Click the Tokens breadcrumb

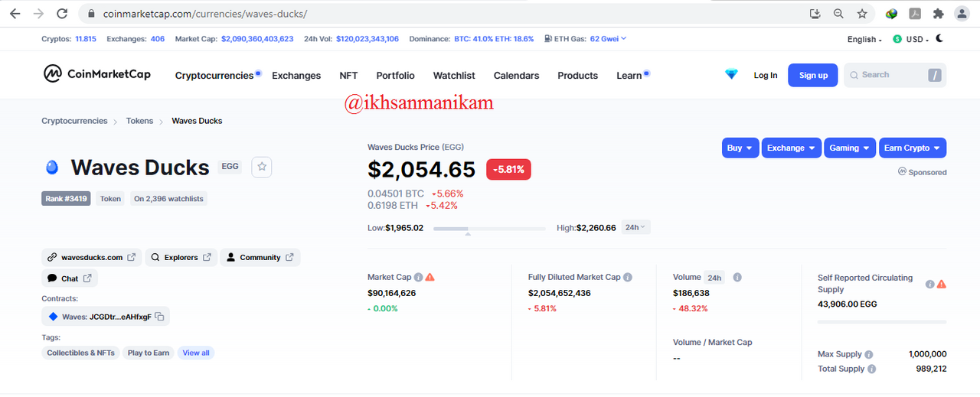pyautogui.click(x=139, y=121)
